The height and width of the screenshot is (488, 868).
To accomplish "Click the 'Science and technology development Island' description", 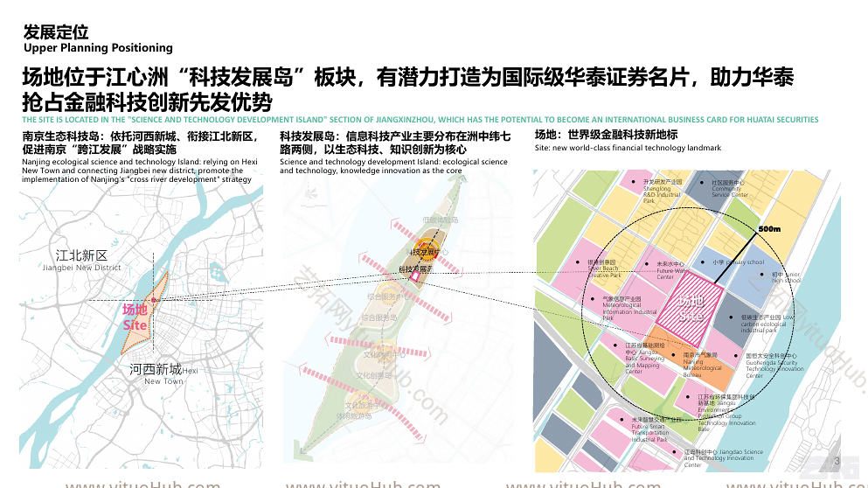I will coord(393,166).
